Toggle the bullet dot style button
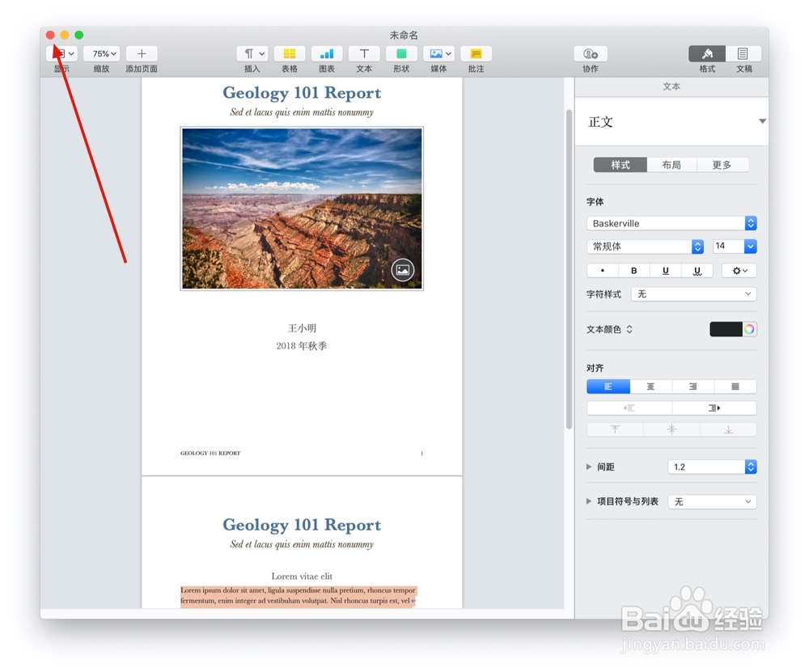Screen dimensions: 809x672 point(603,271)
